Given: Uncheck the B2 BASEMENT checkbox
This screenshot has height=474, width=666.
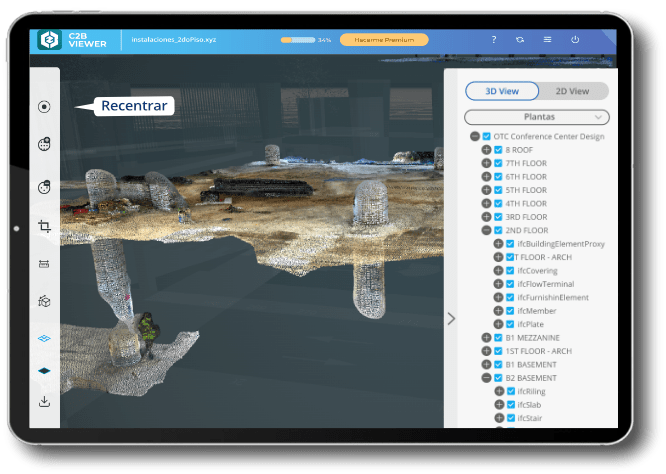Looking at the screenshot, I should 498,378.
